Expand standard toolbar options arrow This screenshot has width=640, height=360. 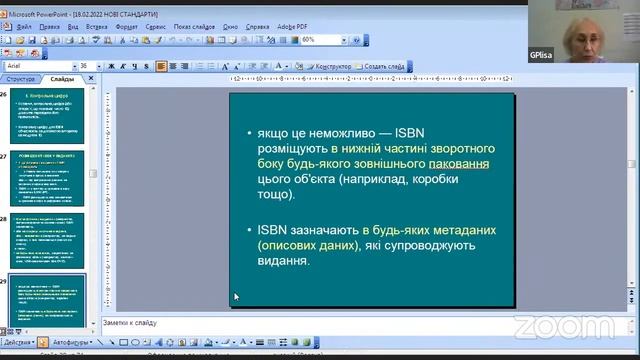pos(366,40)
